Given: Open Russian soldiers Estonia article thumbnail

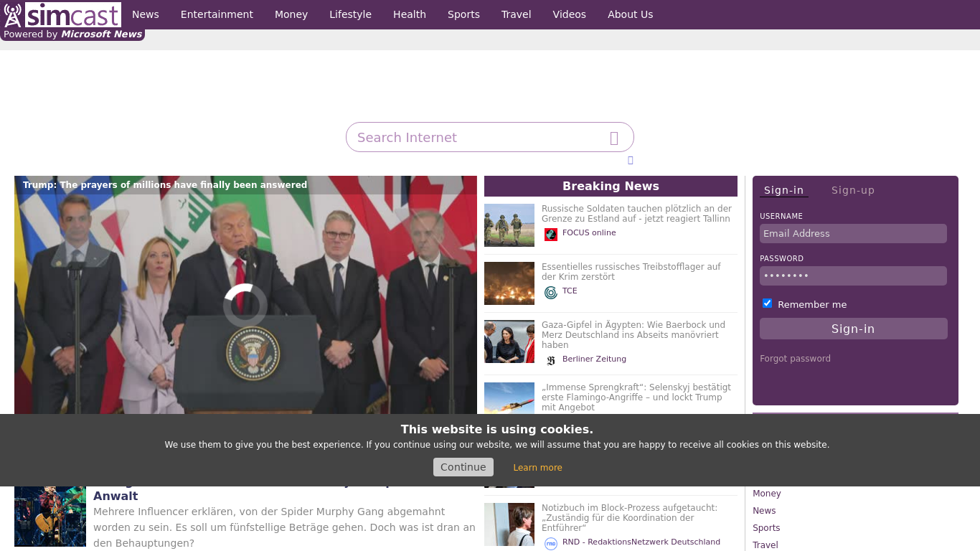Looking at the screenshot, I should tap(509, 225).
